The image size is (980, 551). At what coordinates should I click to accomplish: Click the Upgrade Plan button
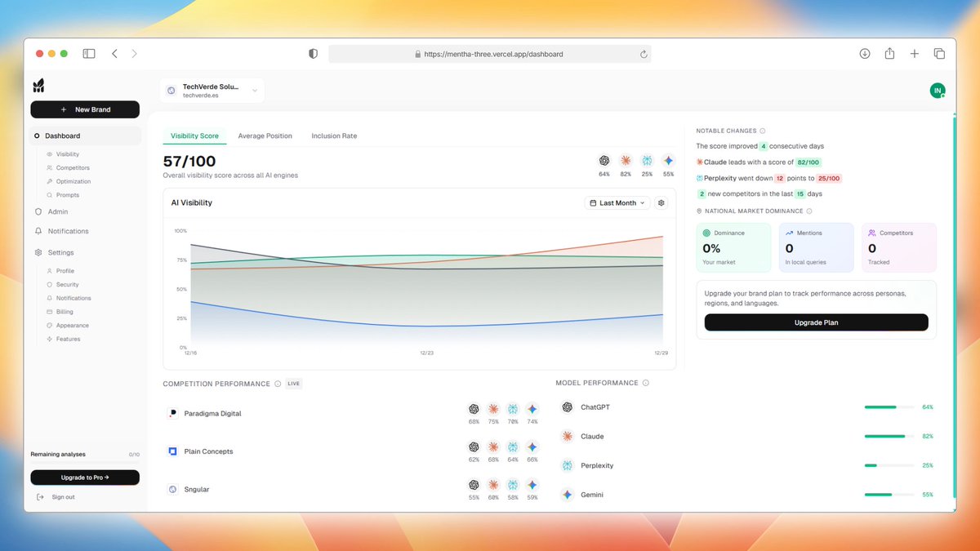click(x=817, y=322)
